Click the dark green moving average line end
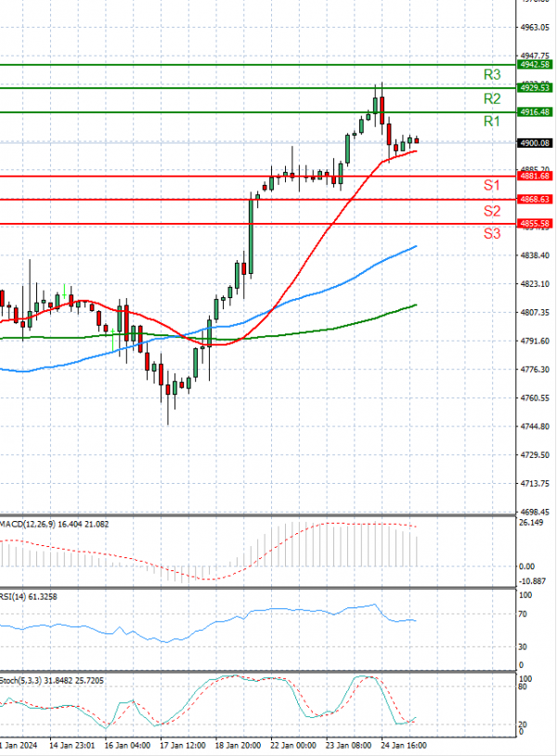557x756 pixels. coord(415,305)
